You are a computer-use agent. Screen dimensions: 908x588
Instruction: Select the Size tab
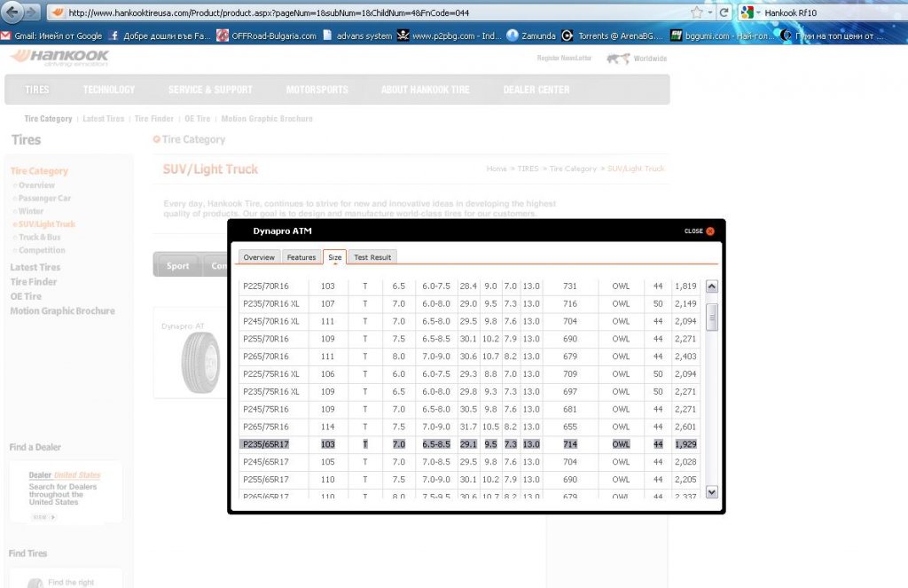[334, 257]
